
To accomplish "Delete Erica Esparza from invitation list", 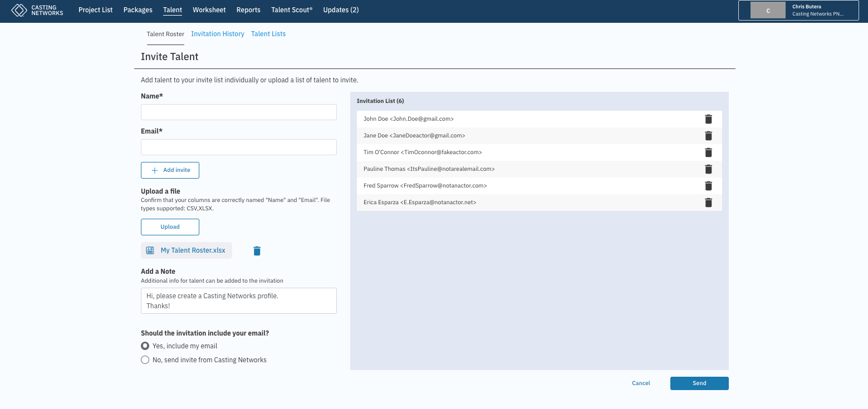I will 708,203.
